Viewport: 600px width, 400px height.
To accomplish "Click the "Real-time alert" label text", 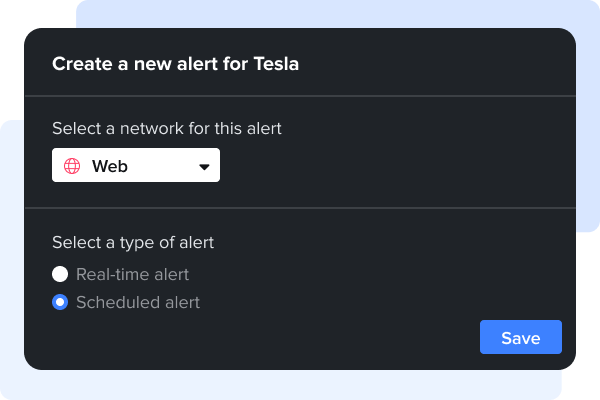I will 132,274.
